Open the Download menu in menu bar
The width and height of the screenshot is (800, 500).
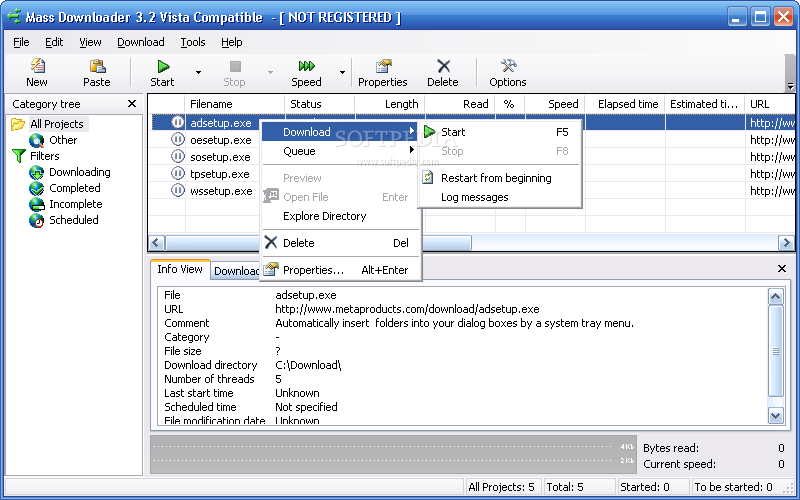click(141, 42)
